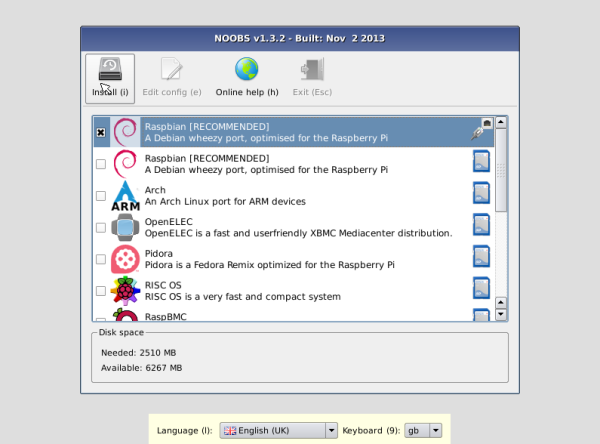Image resolution: width=600 pixels, height=444 pixels.
Task: Click the Exit (Esc) door icon
Action: pos(313,69)
